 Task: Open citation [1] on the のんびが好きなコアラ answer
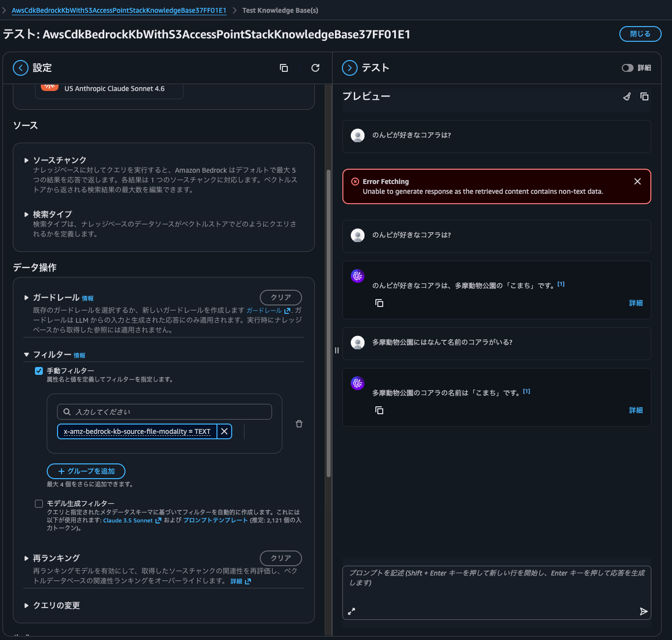point(561,284)
